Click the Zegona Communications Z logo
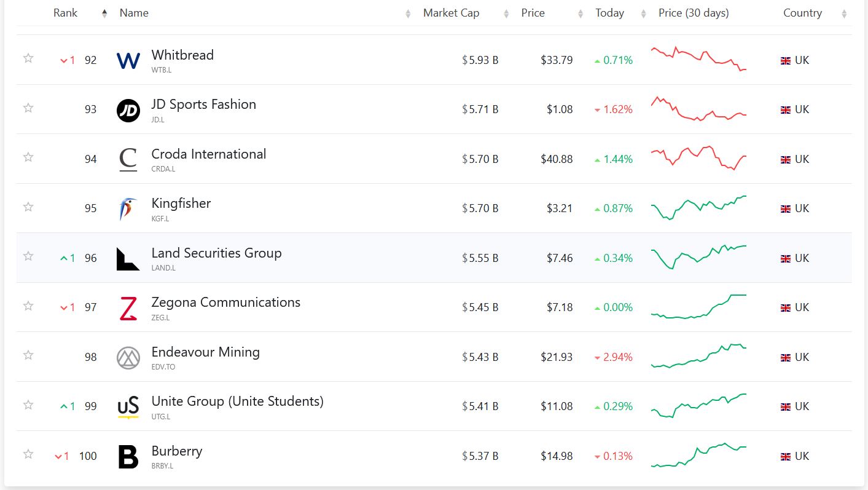Viewport: 868px width, 490px height. [128, 308]
